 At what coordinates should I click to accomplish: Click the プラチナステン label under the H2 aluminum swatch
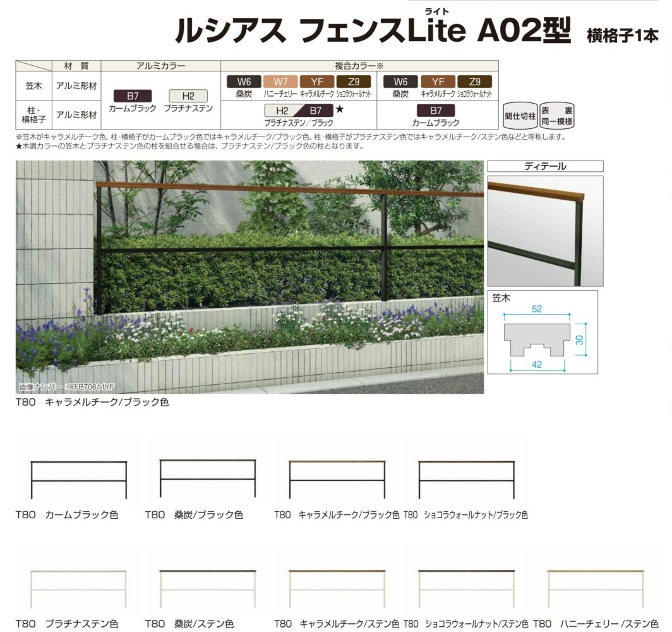coord(188,108)
